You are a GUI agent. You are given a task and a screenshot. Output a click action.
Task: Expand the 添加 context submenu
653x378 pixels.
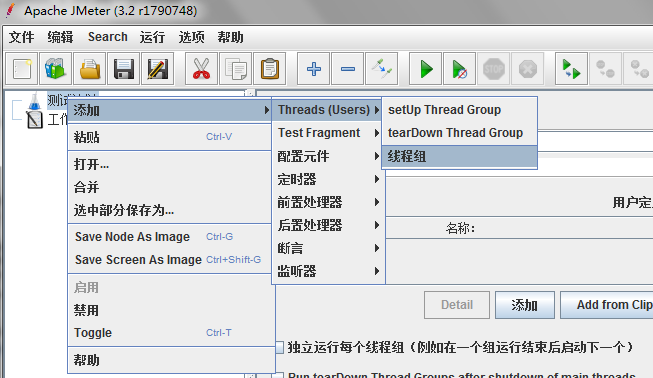169,110
